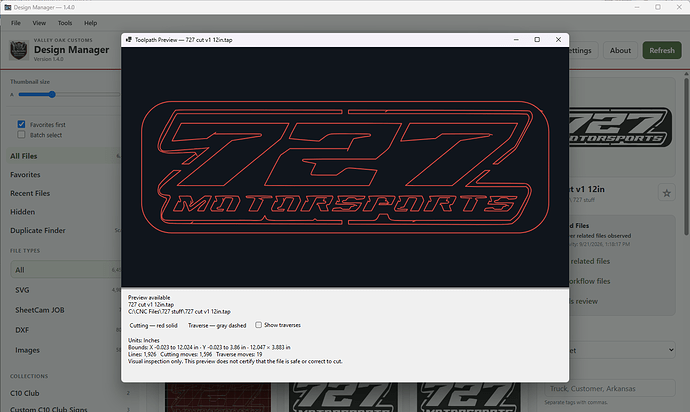Filter by All file types
690x412 pixels.
point(66,270)
